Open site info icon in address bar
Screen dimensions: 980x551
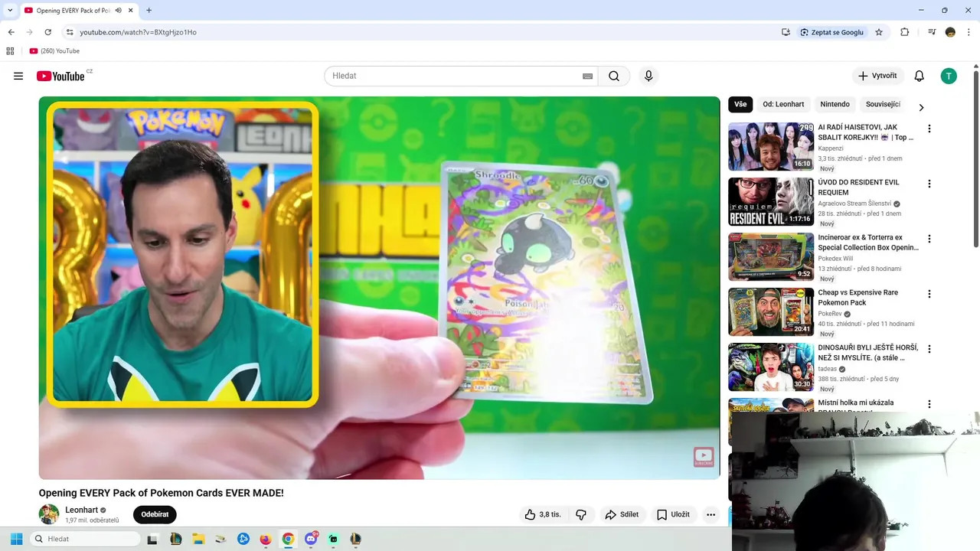[x=69, y=32]
